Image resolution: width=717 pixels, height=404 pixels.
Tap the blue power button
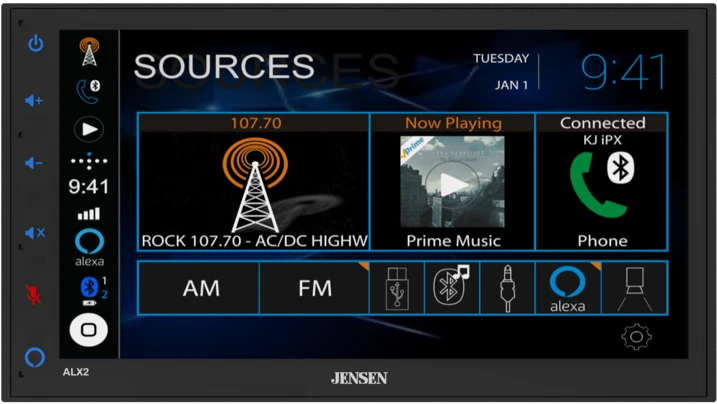click(x=36, y=44)
